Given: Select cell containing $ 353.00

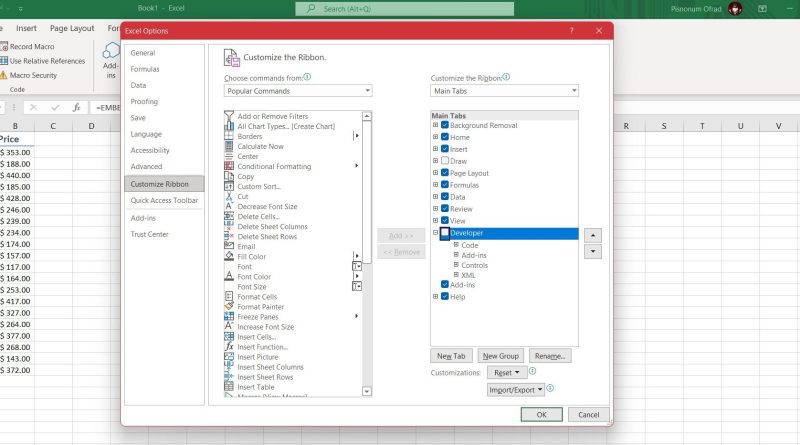Looking at the screenshot, I should point(16,152).
